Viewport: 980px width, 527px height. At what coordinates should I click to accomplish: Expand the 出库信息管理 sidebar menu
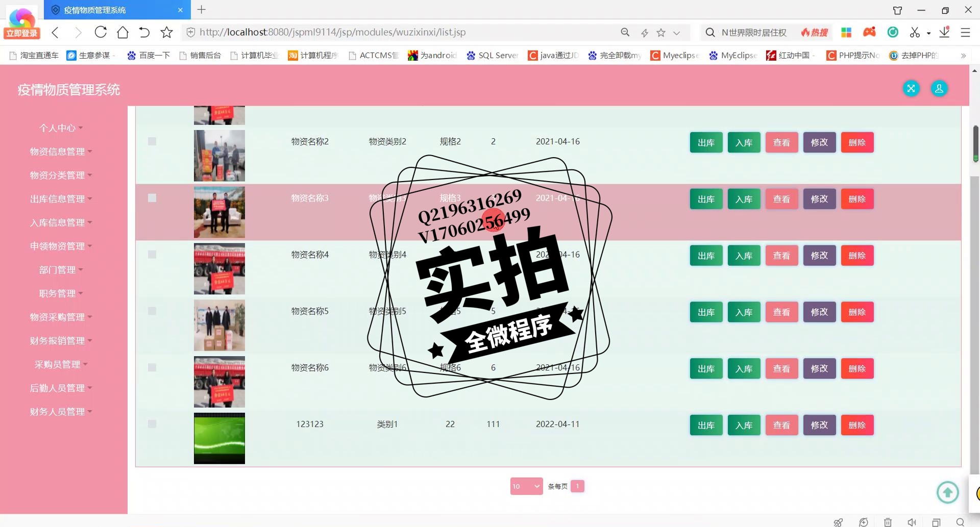[x=61, y=199]
